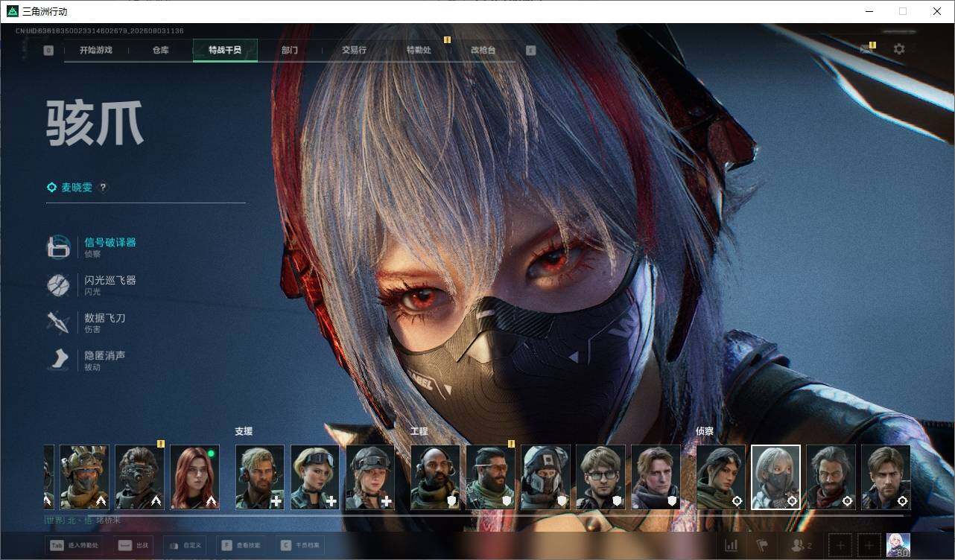Open the player avatar with level 60
The height and width of the screenshot is (560, 955).
click(x=898, y=546)
